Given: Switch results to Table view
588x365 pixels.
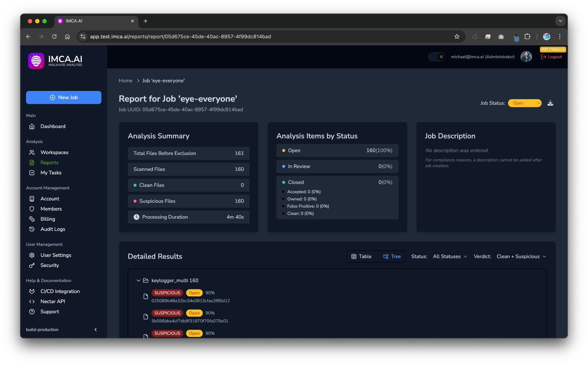Looking at the screenshot, I should coord(361,256).
